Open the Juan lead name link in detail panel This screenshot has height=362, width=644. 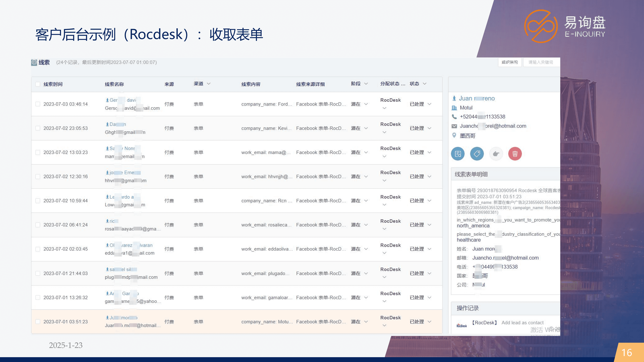[x=477, y=98]
